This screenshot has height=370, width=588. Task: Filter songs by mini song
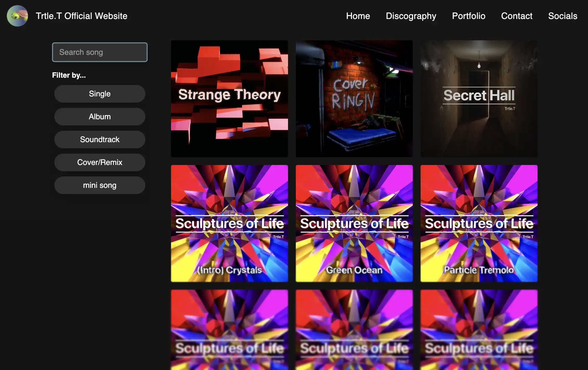100,185
